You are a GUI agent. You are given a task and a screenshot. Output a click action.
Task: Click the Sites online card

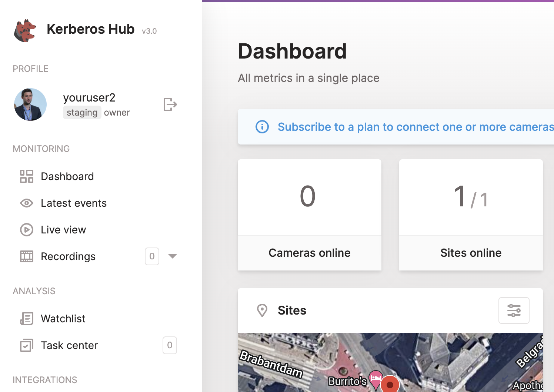click(471, 215)
